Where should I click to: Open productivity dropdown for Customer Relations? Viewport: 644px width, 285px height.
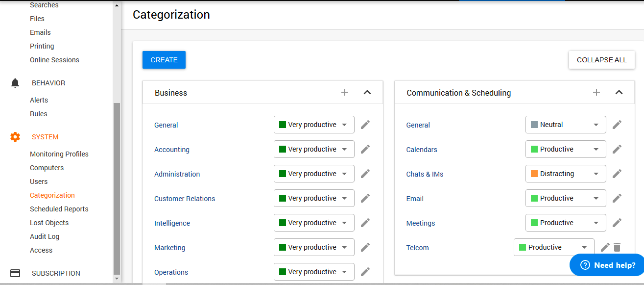[x=314, y=198]
